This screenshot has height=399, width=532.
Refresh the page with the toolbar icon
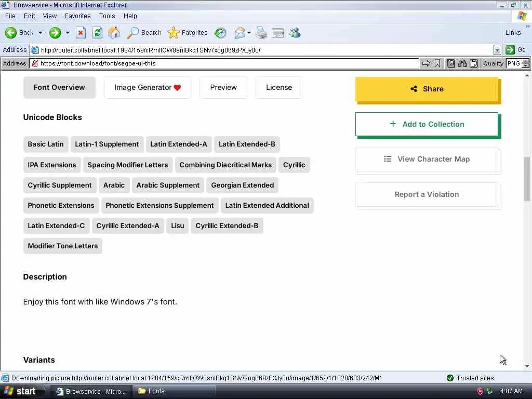[97, 33]
